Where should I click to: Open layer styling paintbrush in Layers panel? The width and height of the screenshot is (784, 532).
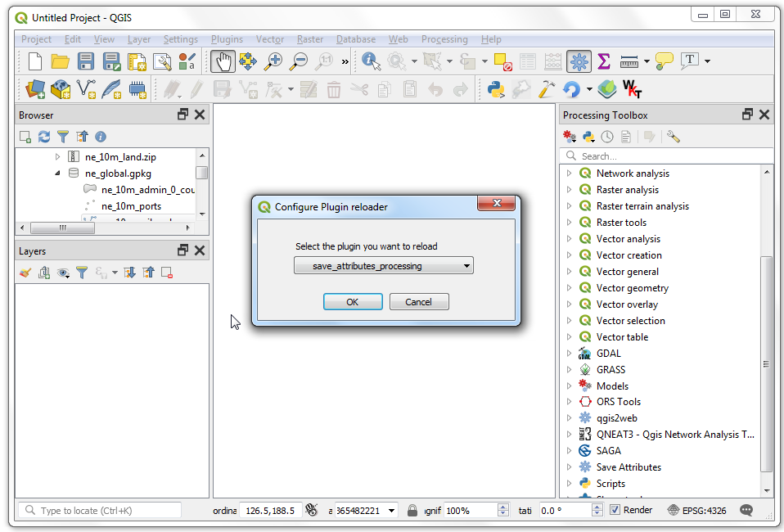tap(25, 273)
